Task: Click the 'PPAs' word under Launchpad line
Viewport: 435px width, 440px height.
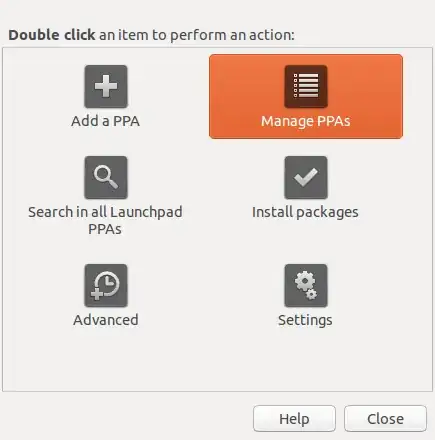Action: coord(105,229)
